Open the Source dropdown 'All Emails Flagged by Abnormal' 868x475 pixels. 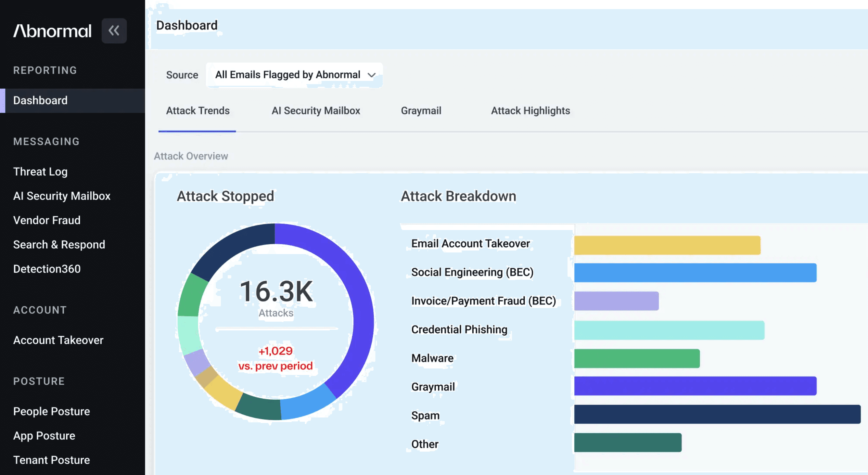[x=294, y=75]
